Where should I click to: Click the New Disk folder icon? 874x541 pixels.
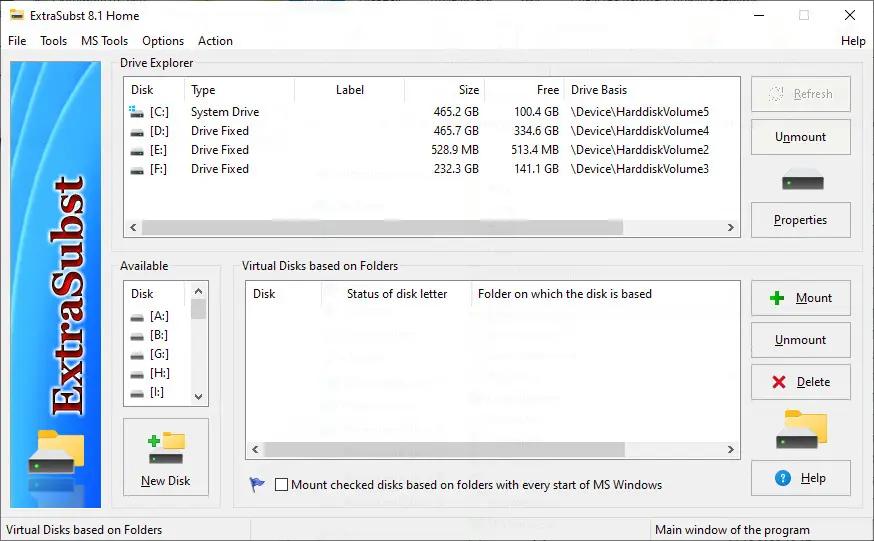(166, 448)
